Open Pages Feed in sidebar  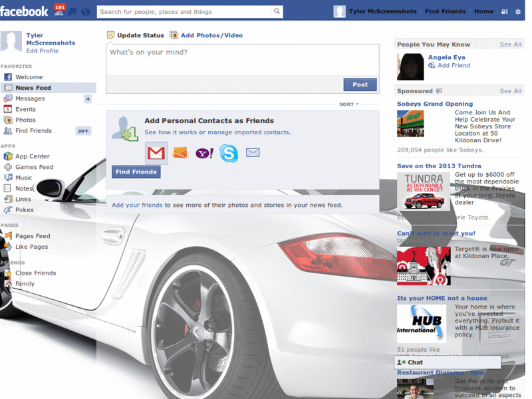click(x=33, y=236)
